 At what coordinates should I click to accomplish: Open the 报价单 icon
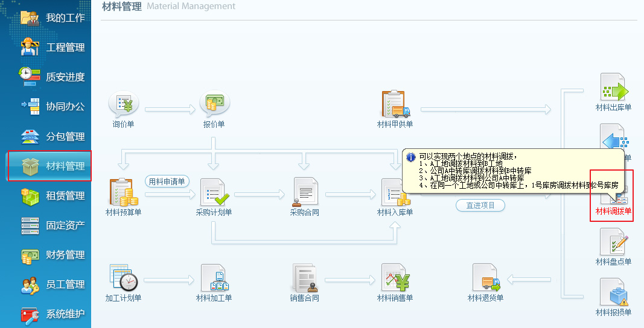[214, 105]
